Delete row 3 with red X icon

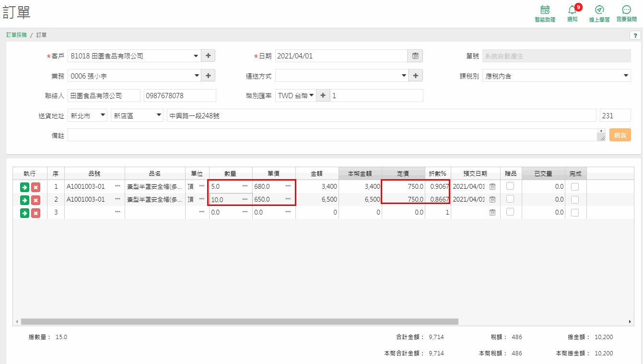pos(35,213)
